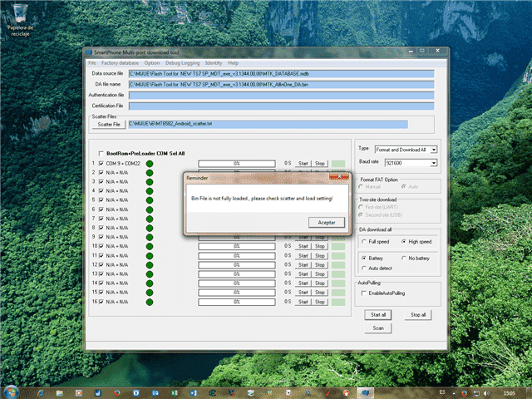The height and width of the screenshot is (399, 532).
Task: Uncheck port 16 N/A checkbox
Action: pyautogui.click(x=101, y=302)
